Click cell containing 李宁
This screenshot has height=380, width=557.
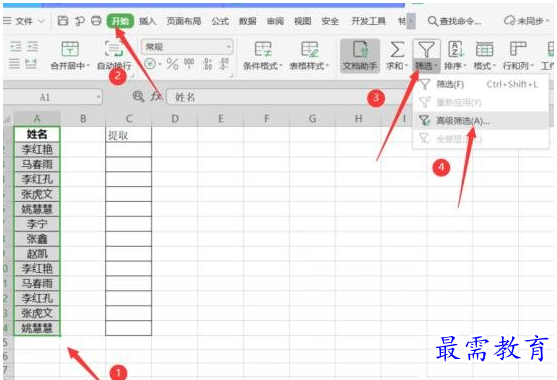pos(37,224)
